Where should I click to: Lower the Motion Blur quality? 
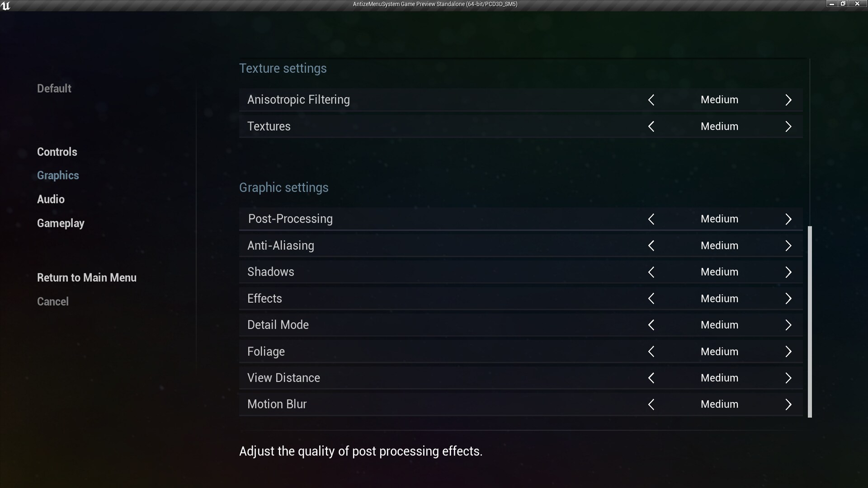(651, 404)
